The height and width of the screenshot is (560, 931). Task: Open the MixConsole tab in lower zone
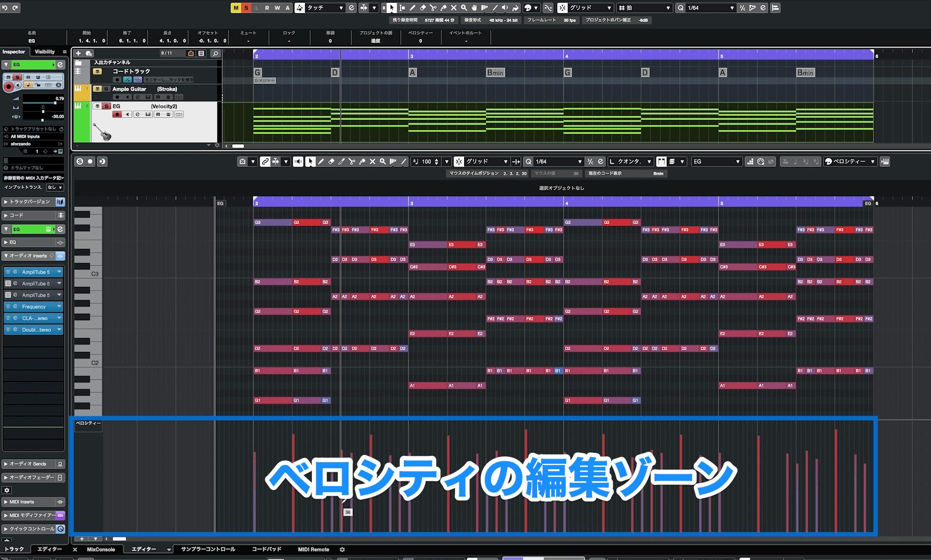(100, 549)
